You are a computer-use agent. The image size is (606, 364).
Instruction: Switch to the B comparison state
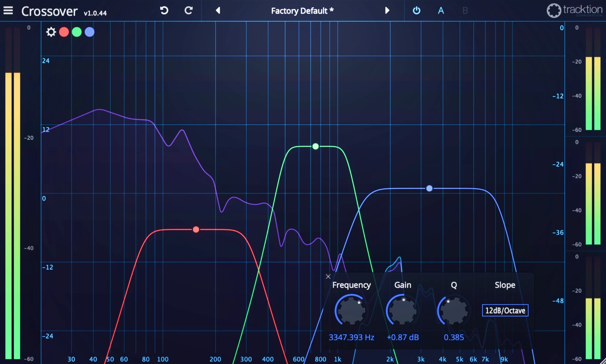point(465,11)
